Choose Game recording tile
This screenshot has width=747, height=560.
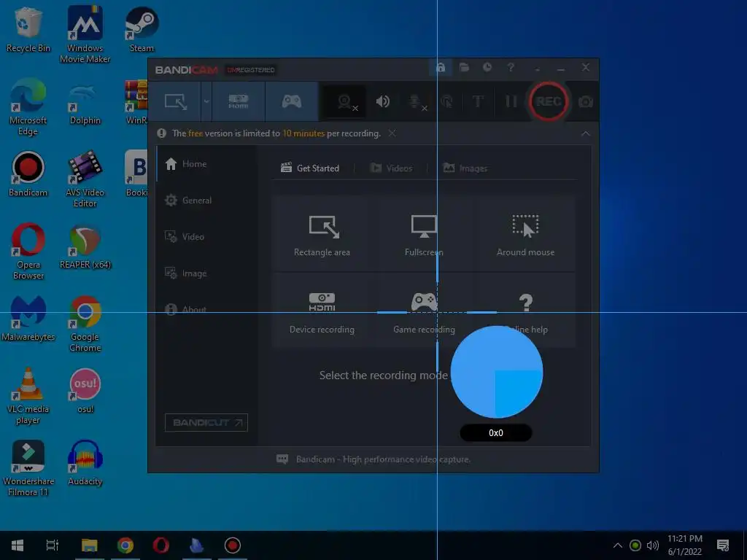click(x=424, y=312)
